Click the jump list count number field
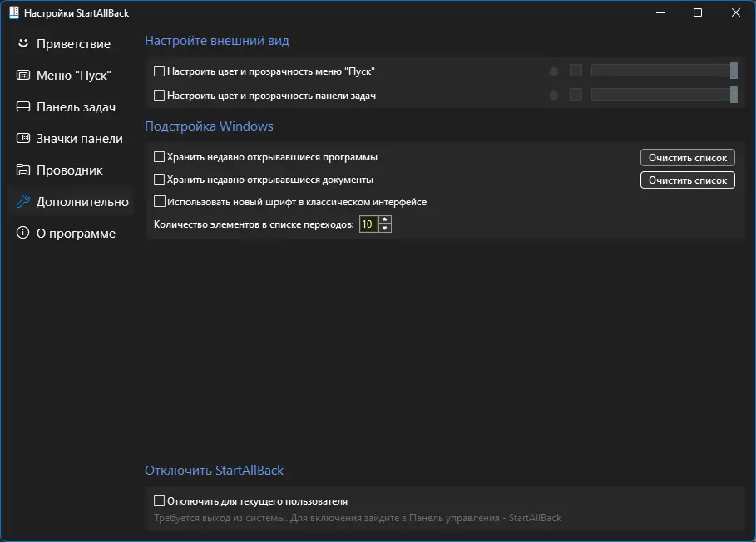The image size is (756, 542). coord(368,224)
